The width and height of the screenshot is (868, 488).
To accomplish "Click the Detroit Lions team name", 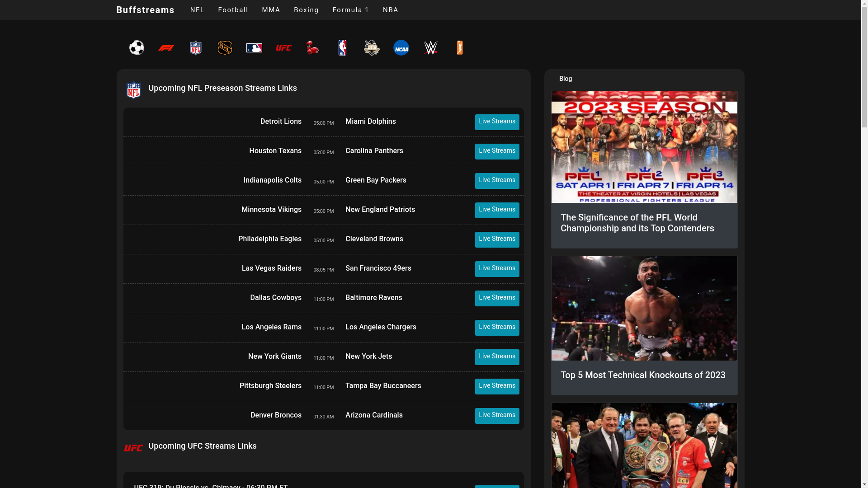I will tap(281, 122).
